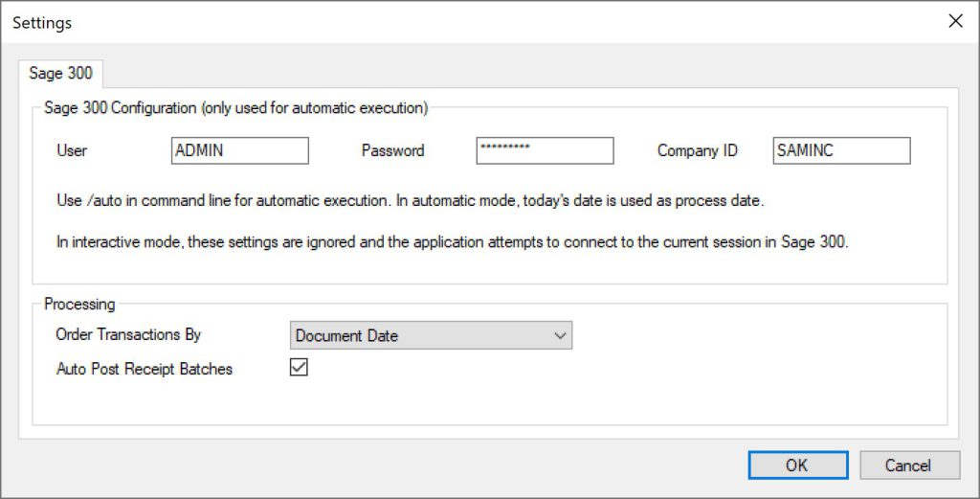Dismiss changes with the Cancel button
This screenshot has width=980, height=499.
point(910,465)
